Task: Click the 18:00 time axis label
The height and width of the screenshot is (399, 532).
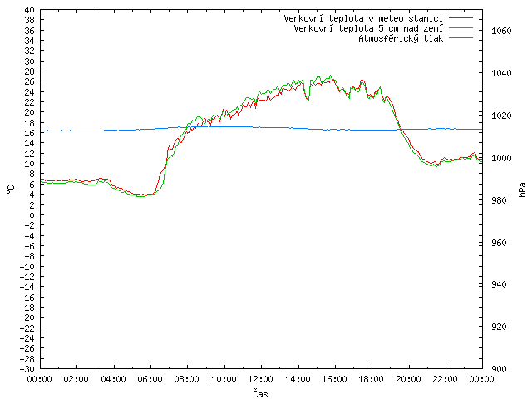Action: pos(371,379)
